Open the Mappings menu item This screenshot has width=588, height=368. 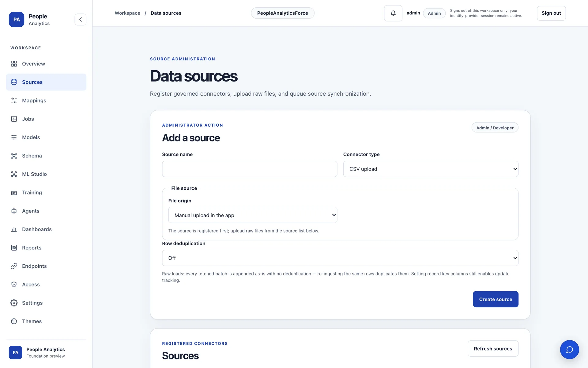click(x=46, y=101)
